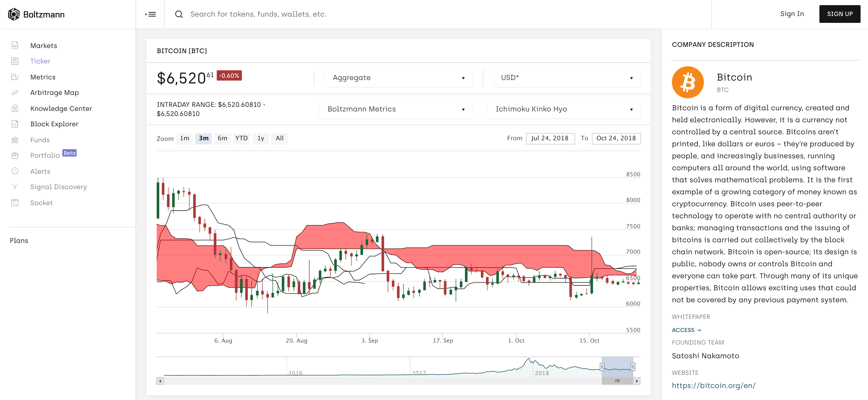Go to Knowledge Center in sidebar
The width and height of the screenshot is (868, 400).
coord(61,108)
